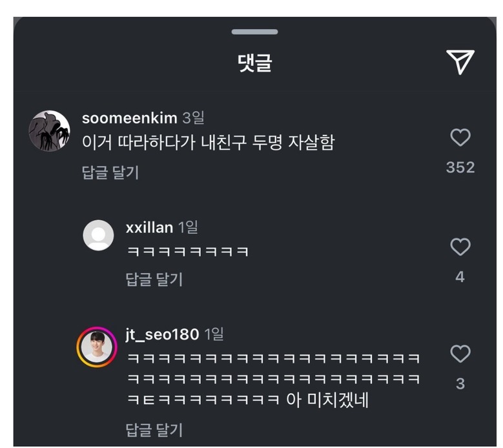
Task: Select the jt_seo180 username
Action: tap(162, 334)
